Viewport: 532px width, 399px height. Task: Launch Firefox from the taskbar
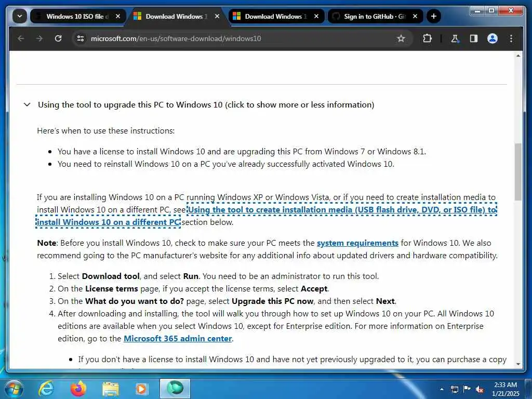78,389
